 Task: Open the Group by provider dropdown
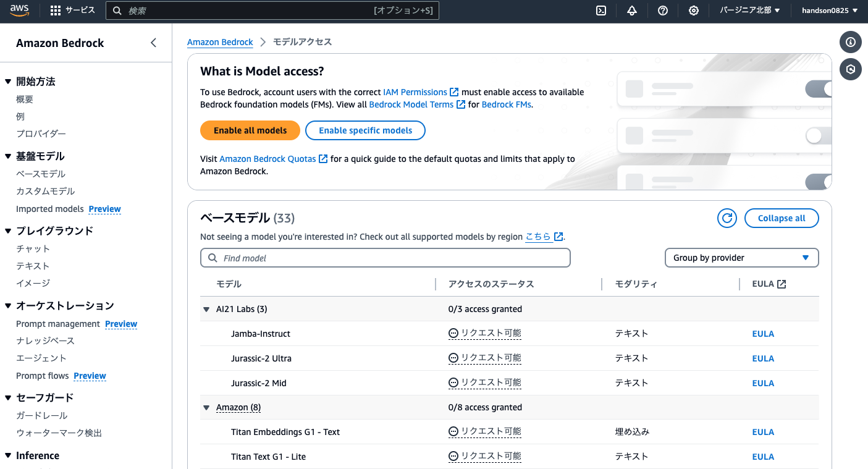(741, 258)
